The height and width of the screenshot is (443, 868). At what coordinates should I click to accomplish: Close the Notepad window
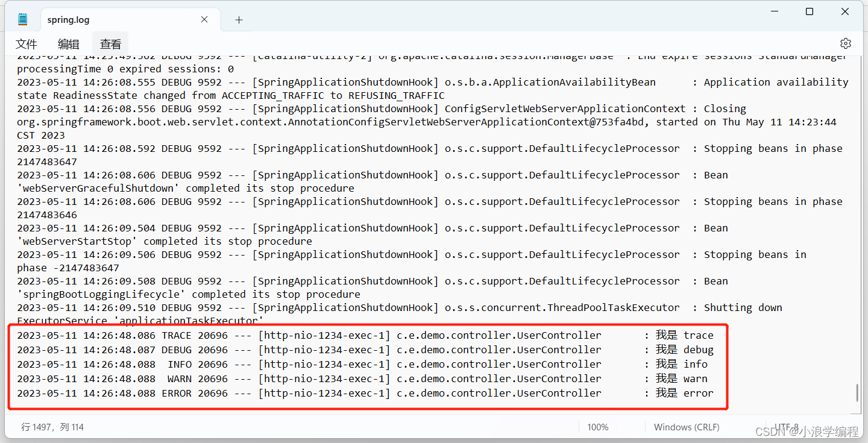pyautogui.click(x=845, y=11)
